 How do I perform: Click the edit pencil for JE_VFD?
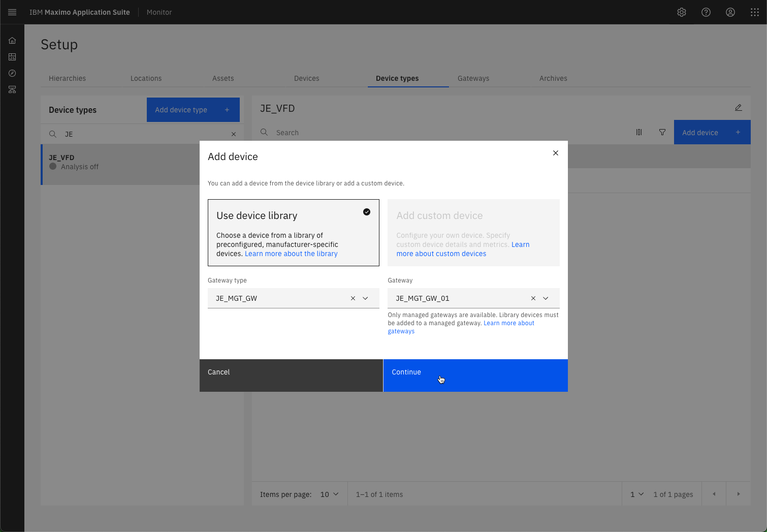[x=739, y=108]
